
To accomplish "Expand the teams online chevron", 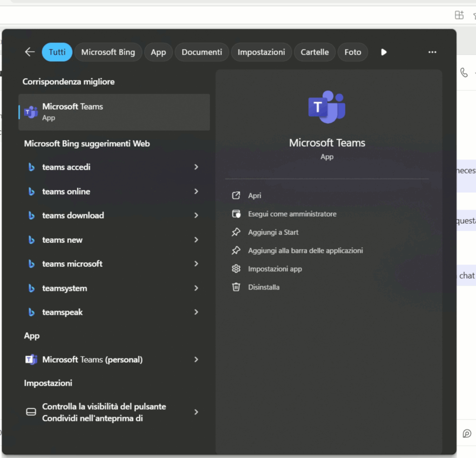I will [x=196, y=192].
